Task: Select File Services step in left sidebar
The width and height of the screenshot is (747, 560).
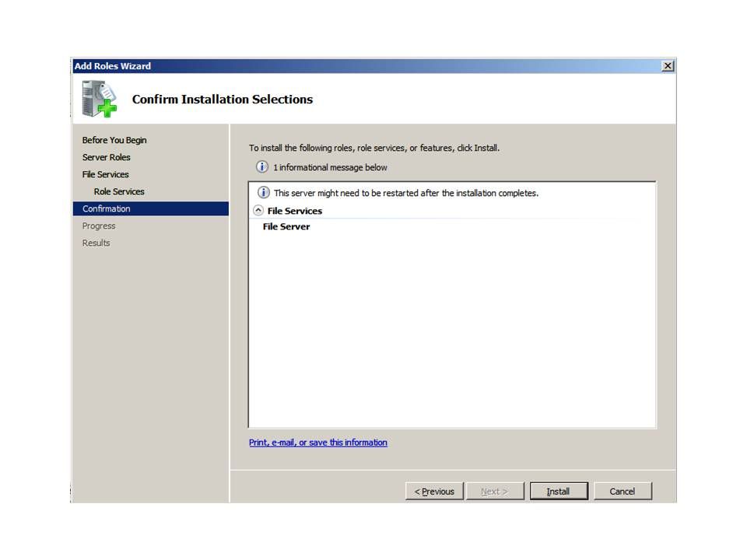Action: click(x=106, y=174)
